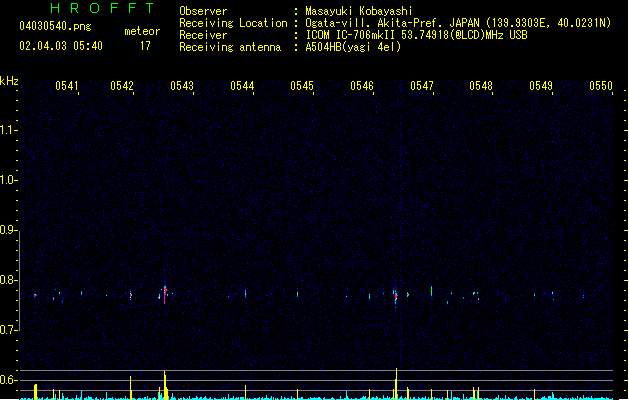
Task: Click the kHz axis unit label
Action: pos(9,81)
